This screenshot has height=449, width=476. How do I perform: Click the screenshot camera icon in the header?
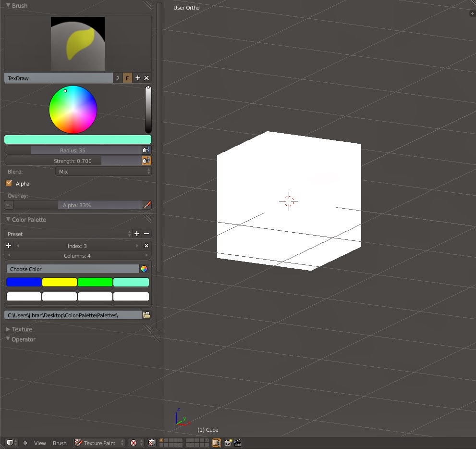[x=228, y=443]
